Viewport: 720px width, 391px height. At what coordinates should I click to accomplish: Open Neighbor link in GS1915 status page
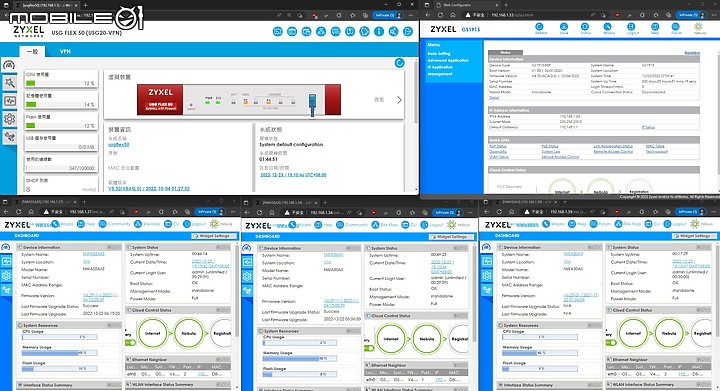click(x=692, y=53)
